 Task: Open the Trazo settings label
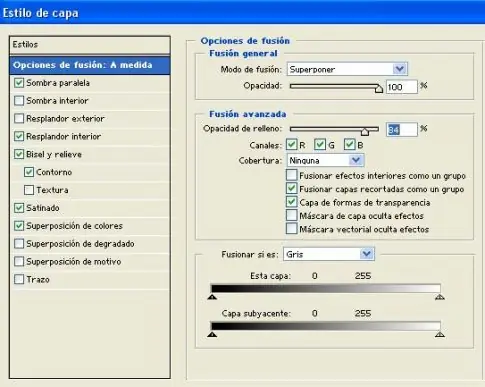pyautogui.click(x=38, y=279)
